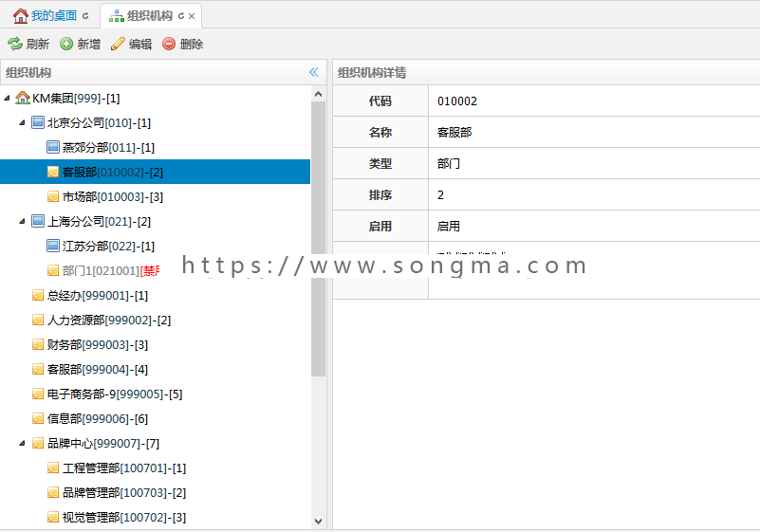Select highlighted 客服部[010002]-[2] row

(x=155, y=172)
